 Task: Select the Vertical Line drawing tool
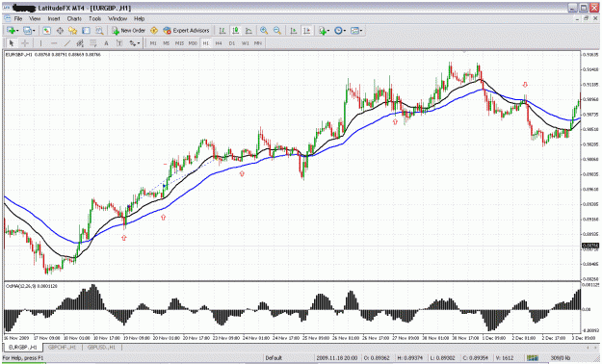tap(40, 43)
